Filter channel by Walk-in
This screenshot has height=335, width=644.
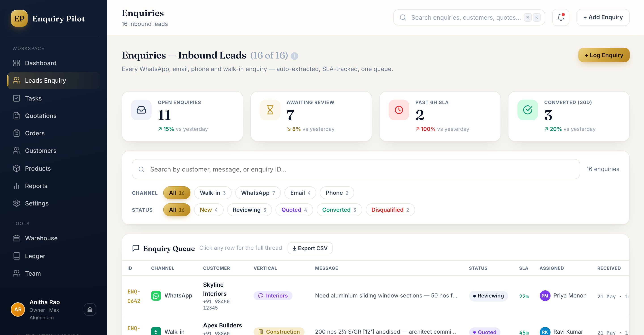[213, 193]
